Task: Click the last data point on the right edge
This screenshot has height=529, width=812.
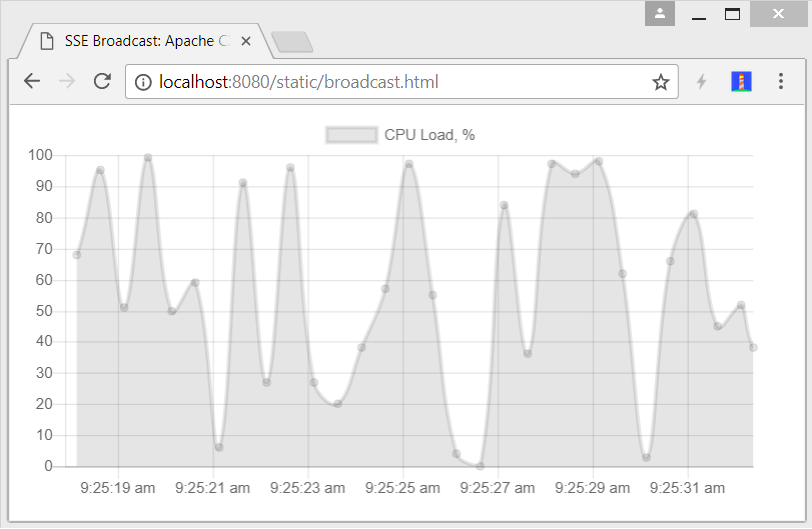Action: pyautogui.click(x=753, y=347)
